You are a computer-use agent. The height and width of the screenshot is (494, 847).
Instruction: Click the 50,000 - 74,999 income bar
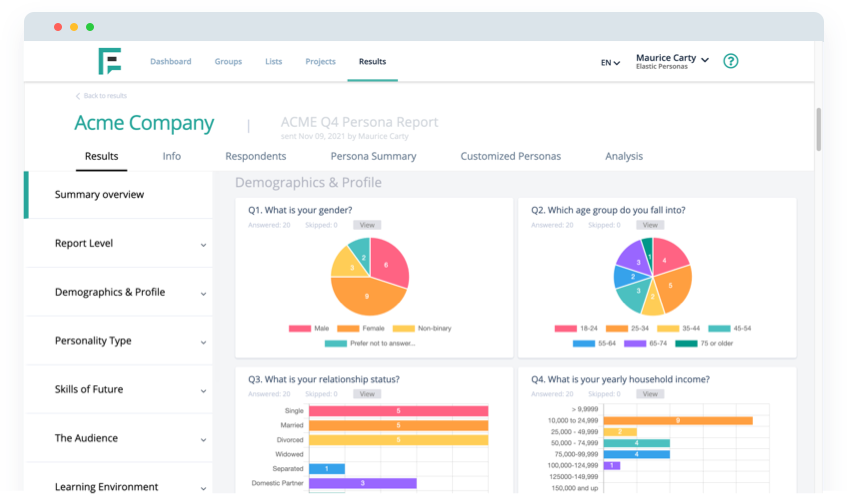637,443
